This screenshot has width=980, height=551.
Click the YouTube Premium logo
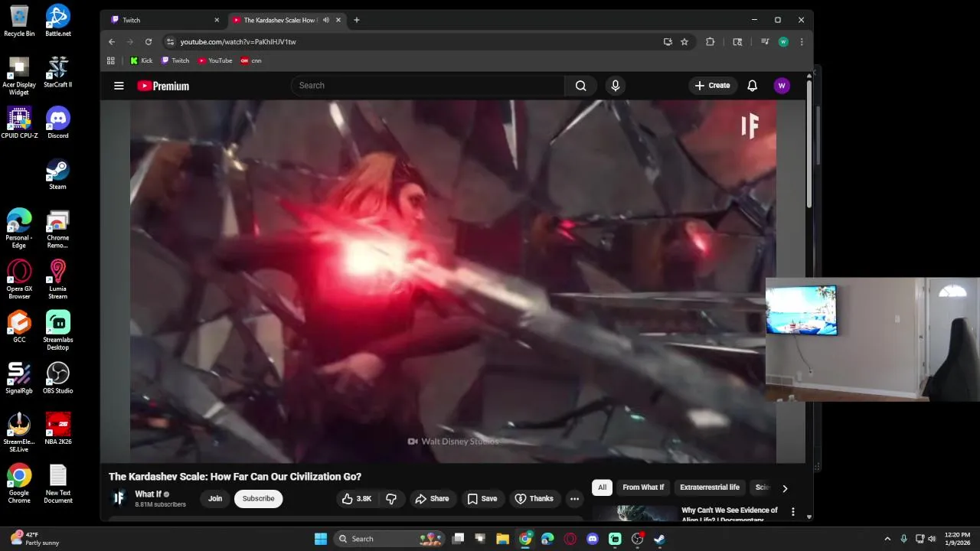pos(163,86)
